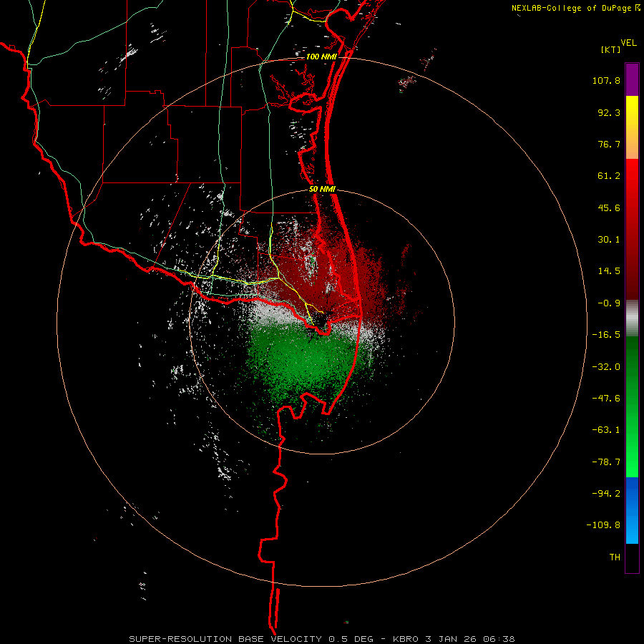Viewport: 644px width, 644px height.
Task: Click the -94.2 velocity scale value
Action: pos(606,494)
